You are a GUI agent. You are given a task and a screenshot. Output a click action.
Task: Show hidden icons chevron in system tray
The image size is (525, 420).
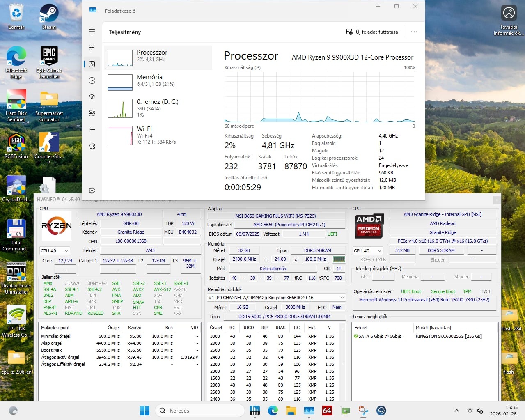(456, 411)
